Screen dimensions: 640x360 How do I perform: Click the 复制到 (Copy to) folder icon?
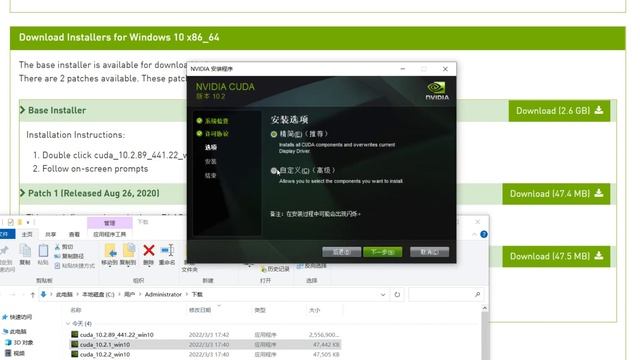coord(129,251)
